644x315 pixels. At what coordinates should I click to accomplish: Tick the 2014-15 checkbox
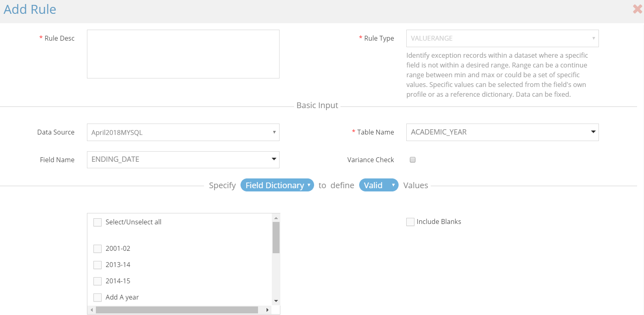tap(98, 281)
